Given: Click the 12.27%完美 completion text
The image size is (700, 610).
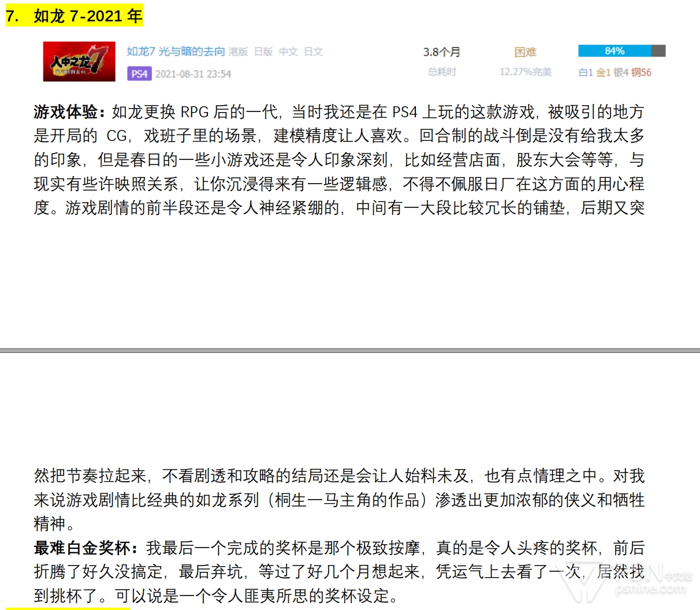Looking at the screenshot, I should click(x=526, y=72).
